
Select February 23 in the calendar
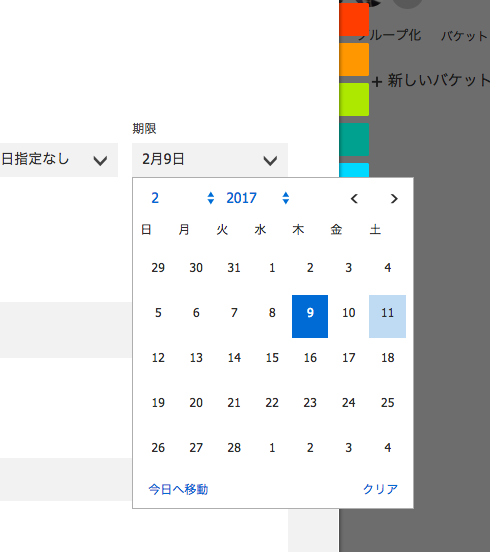pos(310,402)
